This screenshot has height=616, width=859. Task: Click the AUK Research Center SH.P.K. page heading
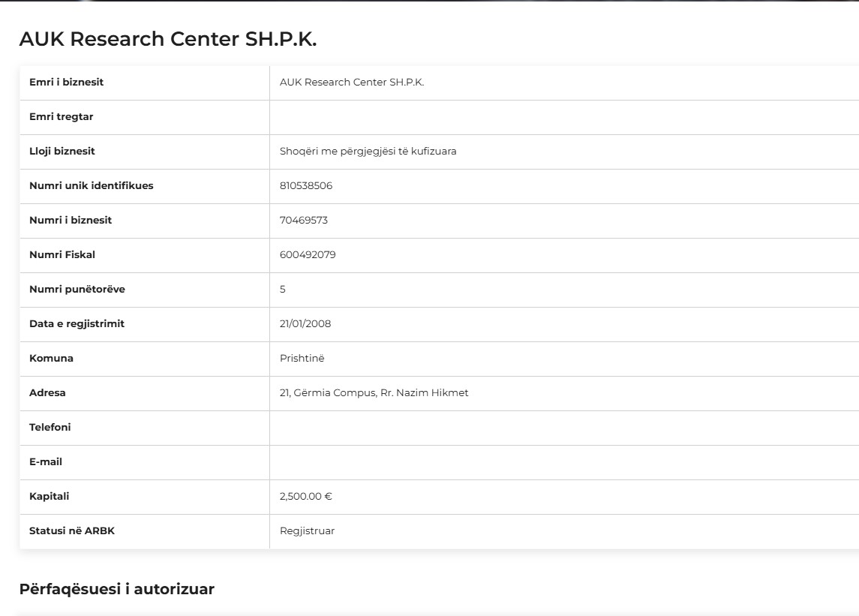(167, 39)
